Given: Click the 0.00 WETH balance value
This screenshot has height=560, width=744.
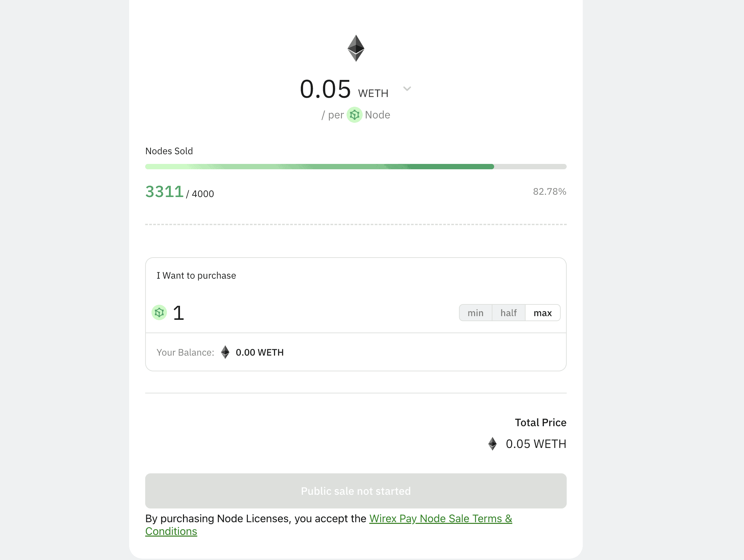Looking at the screenshot, I should [259, 352].
